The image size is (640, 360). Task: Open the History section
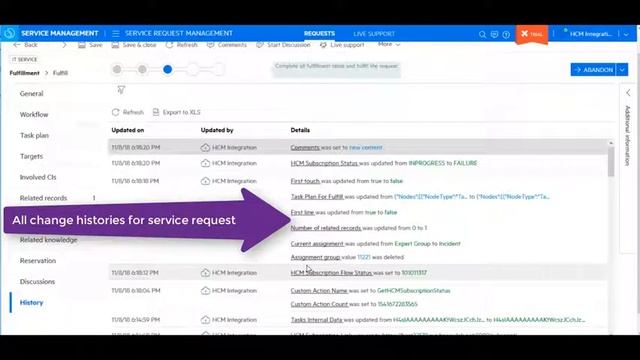31,302
